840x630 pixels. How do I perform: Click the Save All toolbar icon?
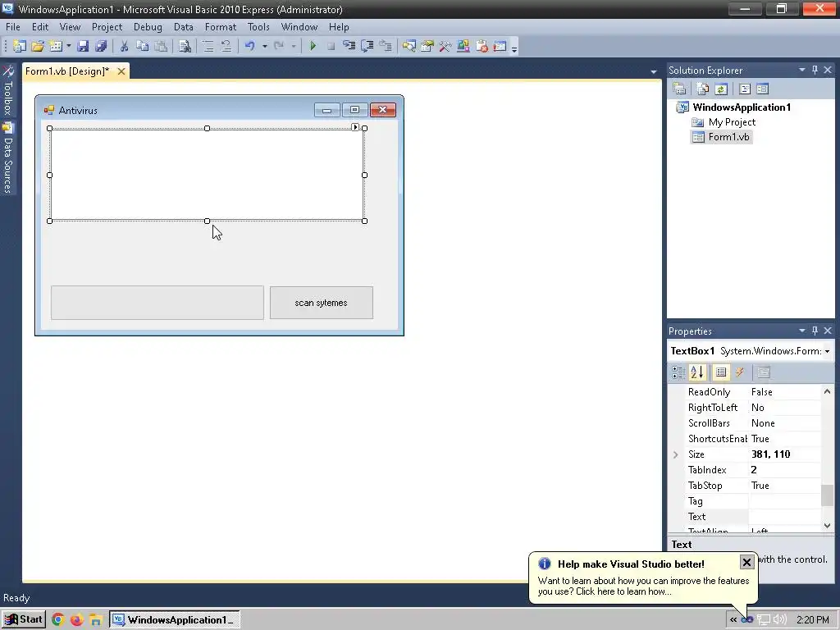tap(101, 46)
